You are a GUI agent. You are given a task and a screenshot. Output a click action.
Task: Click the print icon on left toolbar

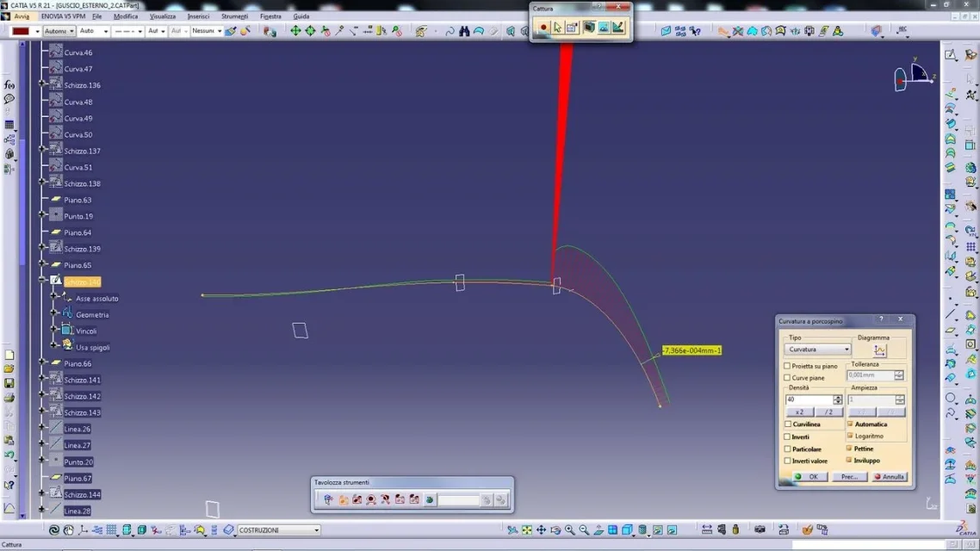coord(9,398)
